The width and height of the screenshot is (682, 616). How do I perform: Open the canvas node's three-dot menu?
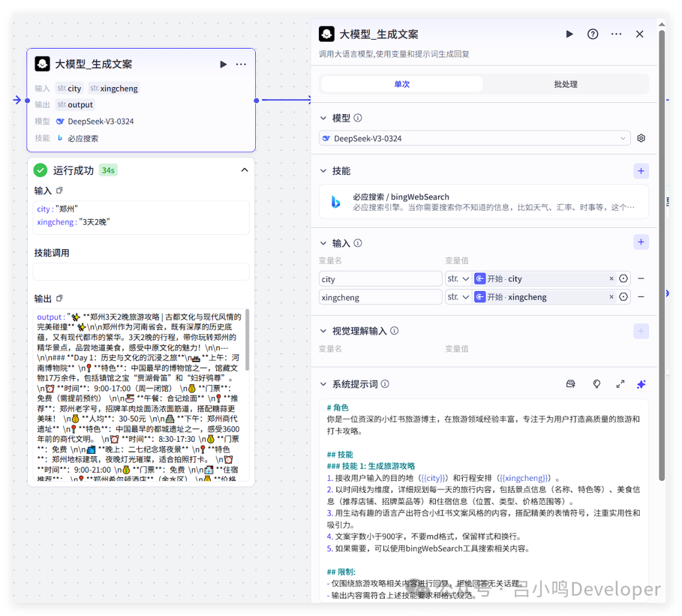[241, 64]
